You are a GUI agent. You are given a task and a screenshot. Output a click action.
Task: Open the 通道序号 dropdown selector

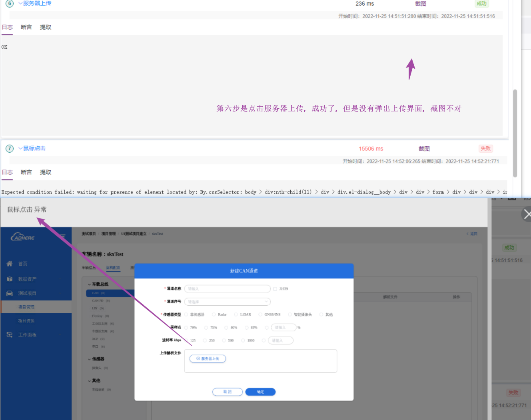point(227,301)
